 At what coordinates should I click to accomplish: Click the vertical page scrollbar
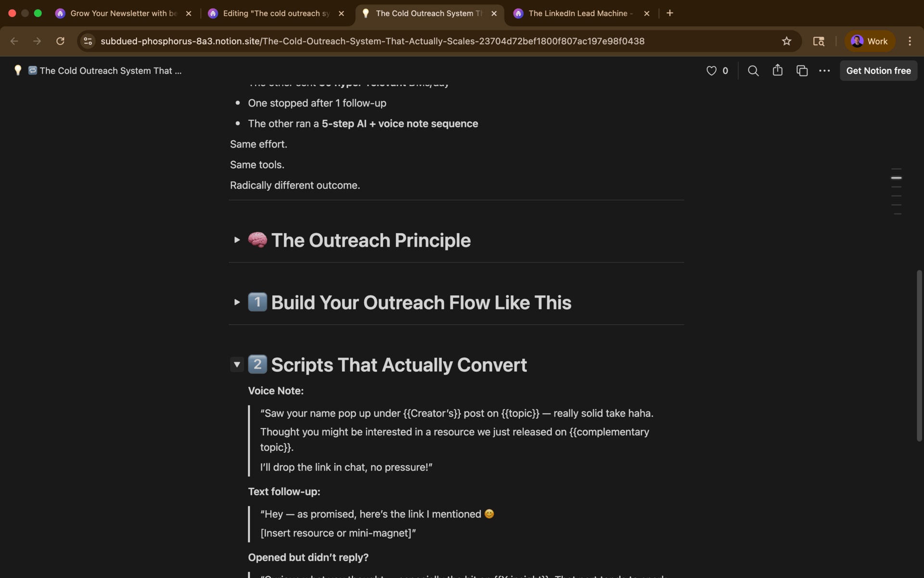[x=919, y=355]
